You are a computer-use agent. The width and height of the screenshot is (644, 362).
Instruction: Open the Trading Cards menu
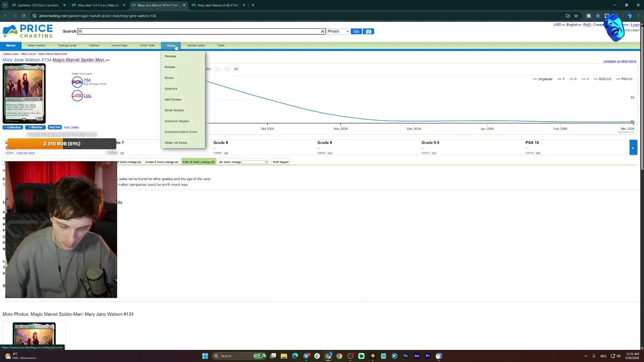(x=67, y=45)
